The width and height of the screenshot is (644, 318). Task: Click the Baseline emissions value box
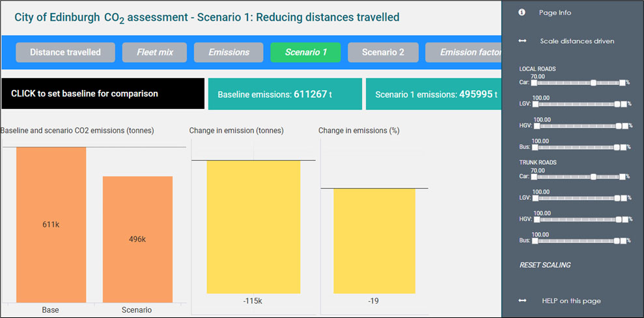pos(284,94)
